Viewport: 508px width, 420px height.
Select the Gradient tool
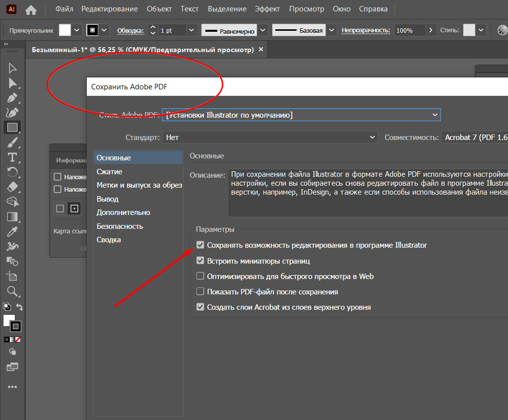tap(12, 217)
